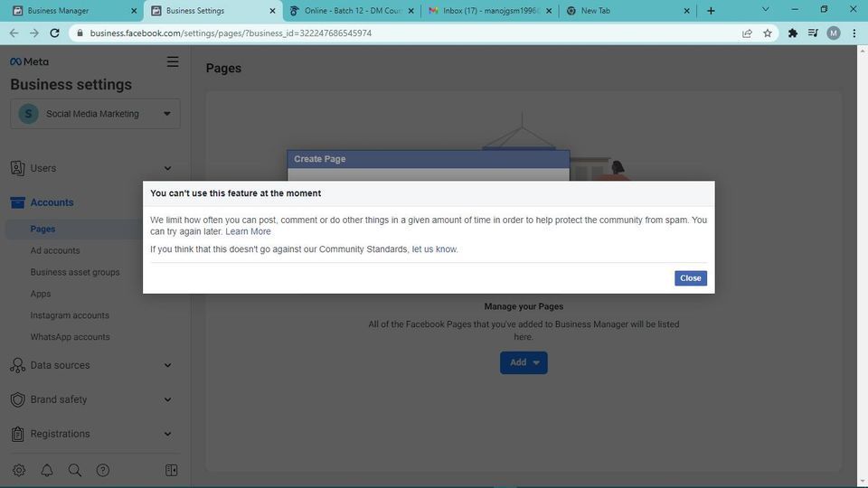Click the Accounts briefcase icon
The width and height of the screenshot is (868, 488).
pos(18,202)
